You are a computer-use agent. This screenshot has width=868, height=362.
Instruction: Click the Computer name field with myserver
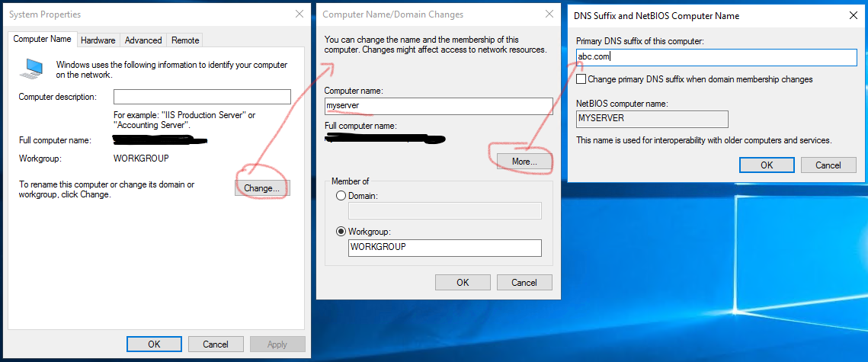(x=437, y=106)
